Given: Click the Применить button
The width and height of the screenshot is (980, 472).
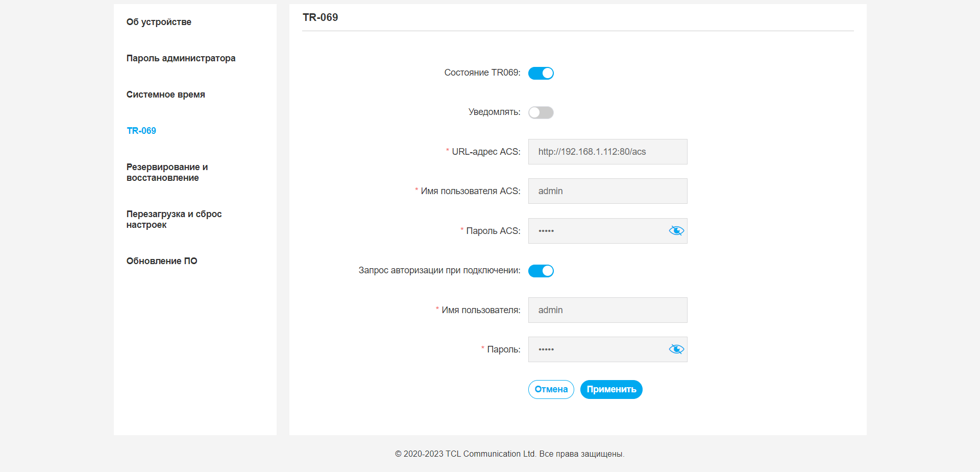Looking at the screenshot, I should click(x=611, y=389).
